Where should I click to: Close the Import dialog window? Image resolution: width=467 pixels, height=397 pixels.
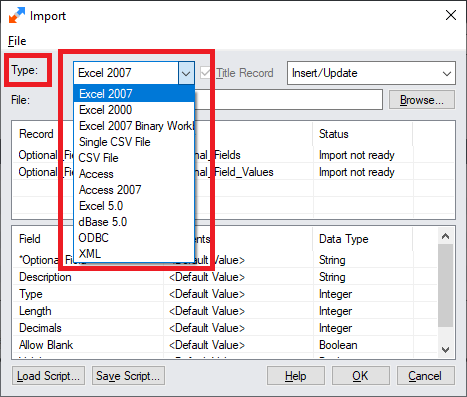tap(451, 15)
